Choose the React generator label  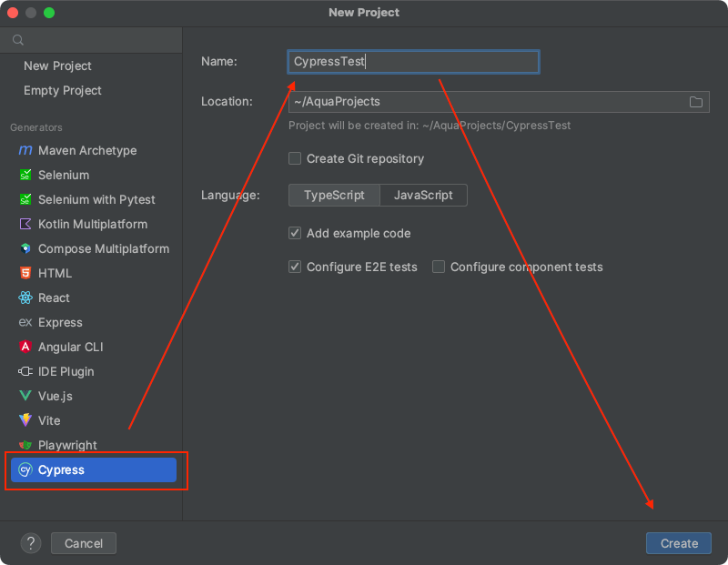click(x=54, y=298)
